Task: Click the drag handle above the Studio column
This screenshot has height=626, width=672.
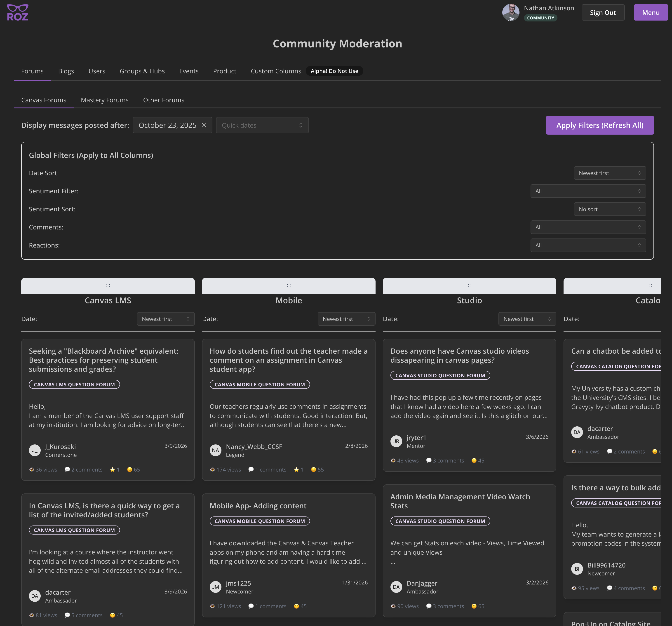Action: tap(469, 286)
